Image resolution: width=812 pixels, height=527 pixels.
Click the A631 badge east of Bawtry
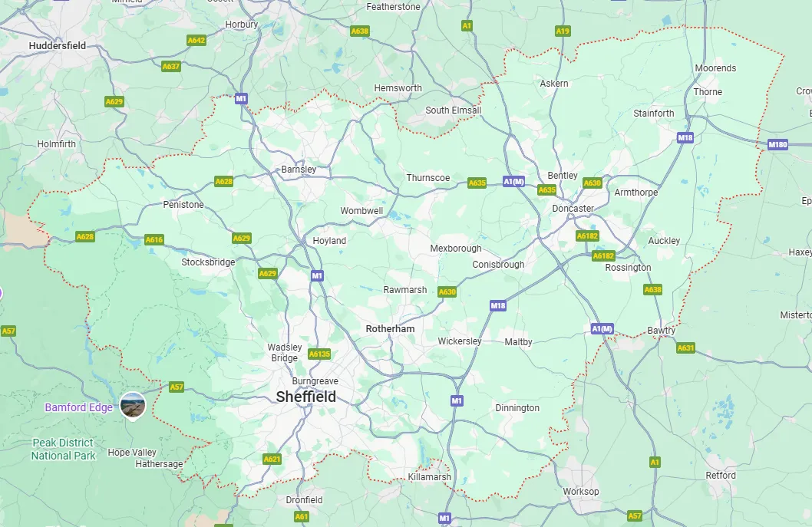click(685, 348)
